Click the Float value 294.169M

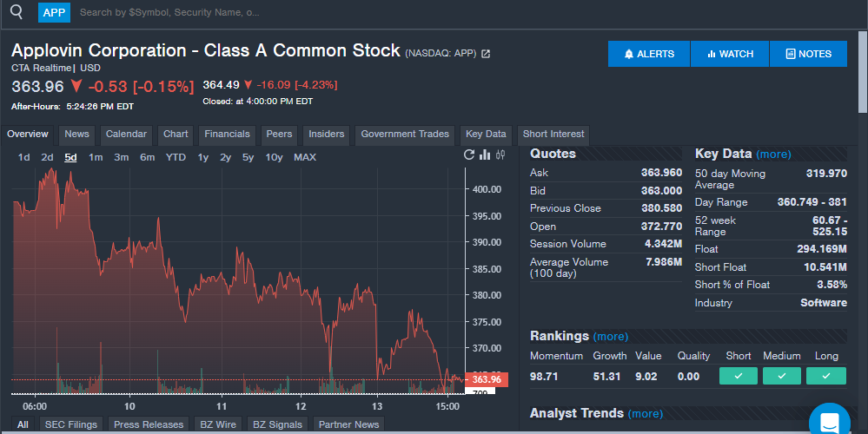[x=821, y=249]
